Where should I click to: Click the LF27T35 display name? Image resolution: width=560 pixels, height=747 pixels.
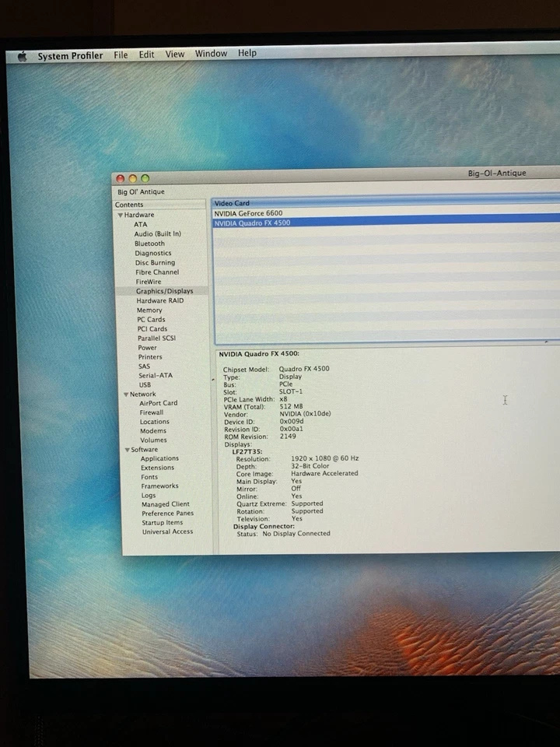247,451
